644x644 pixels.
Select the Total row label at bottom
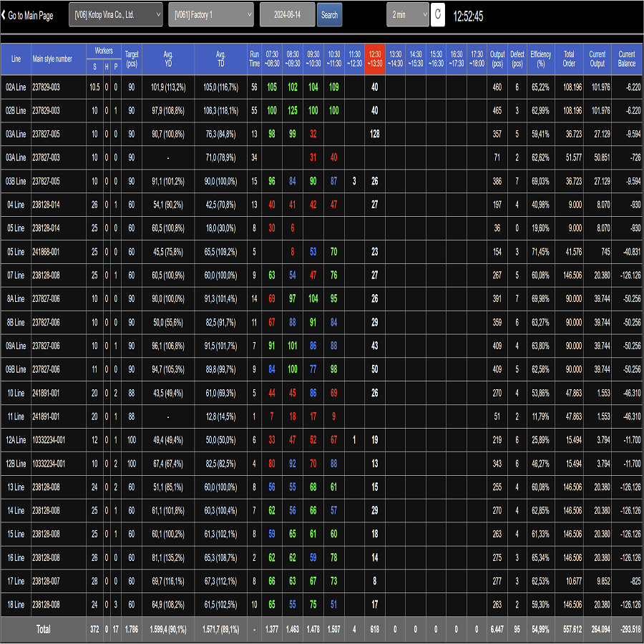tap(44, 629)
